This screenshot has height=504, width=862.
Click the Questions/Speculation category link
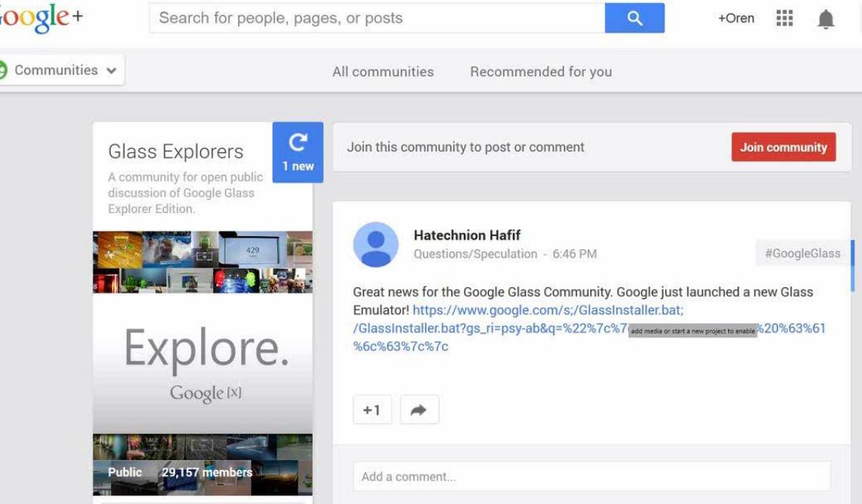475,254
